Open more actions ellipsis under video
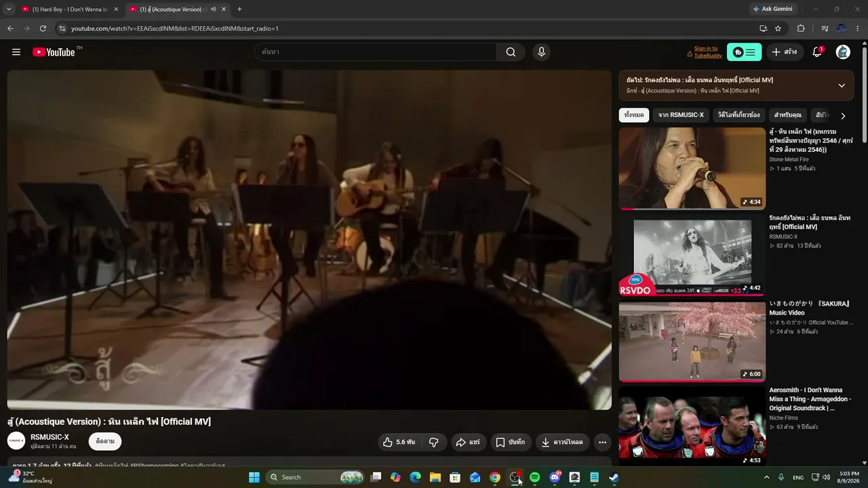868x488 pixels. coord(602,443)
